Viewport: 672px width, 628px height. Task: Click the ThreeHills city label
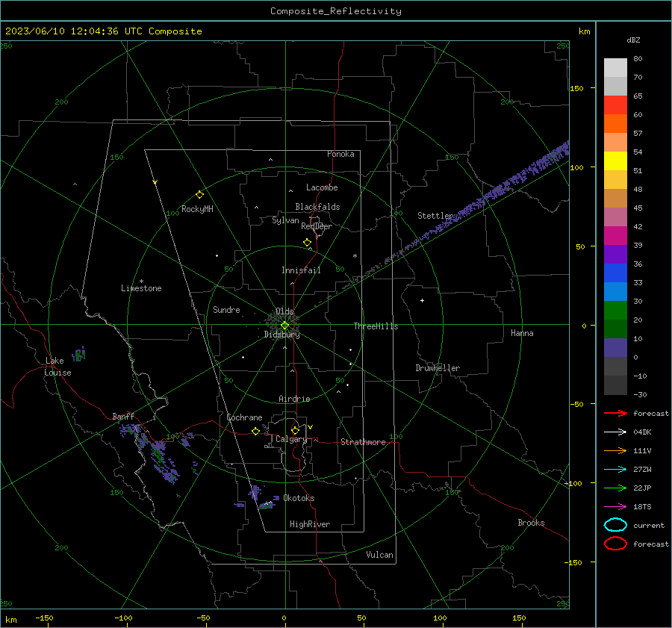coord(376,326)
